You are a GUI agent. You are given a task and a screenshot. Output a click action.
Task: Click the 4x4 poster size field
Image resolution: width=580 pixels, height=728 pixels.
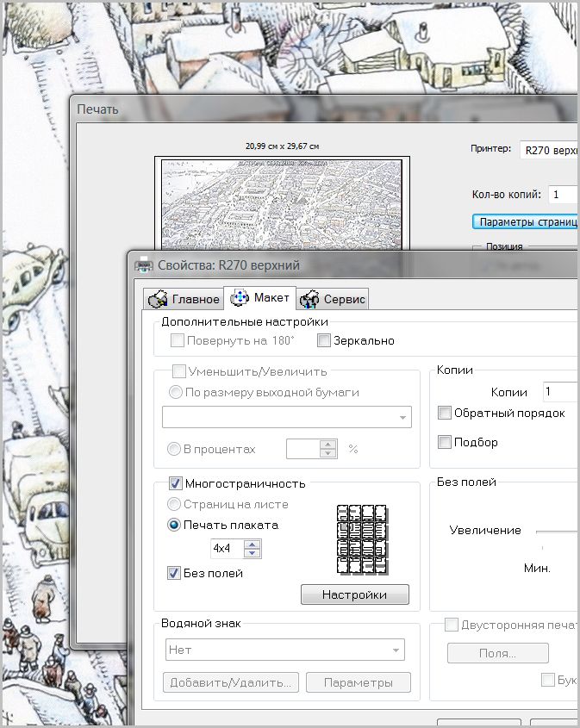pos(228,548)
